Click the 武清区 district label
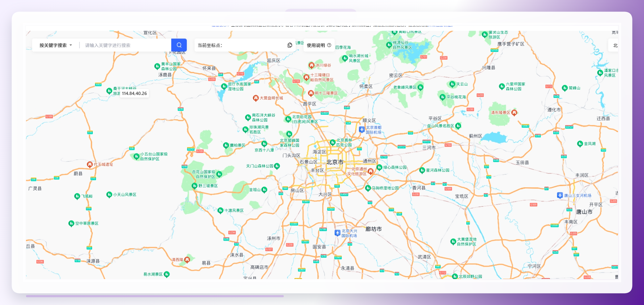This screenshot has width=644, height=305. tap(424, 257)
